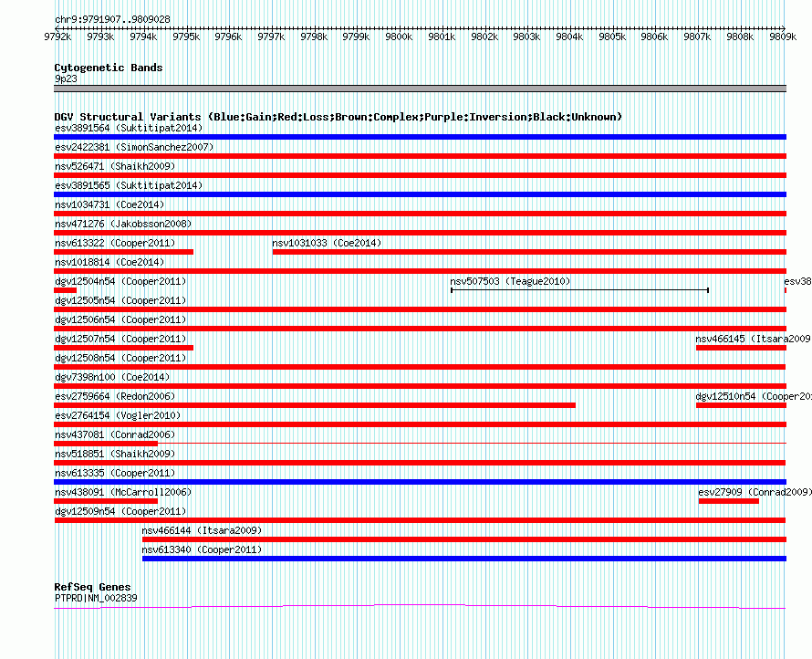Open variant nsv518851 (Shaikh2009)
The height and width of the screenshot is (659, 812).
tap(115, 454)
